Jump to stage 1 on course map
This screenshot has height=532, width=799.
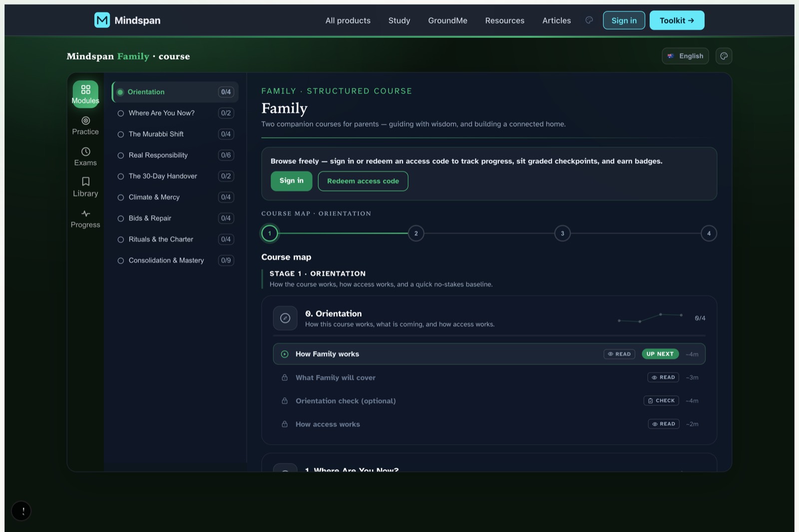tap(270, 233)
